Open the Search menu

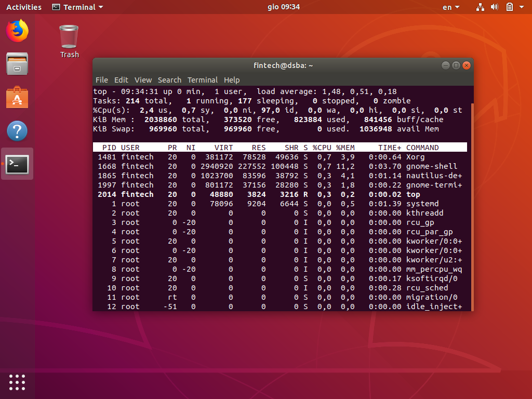click(x=169, y=80)
